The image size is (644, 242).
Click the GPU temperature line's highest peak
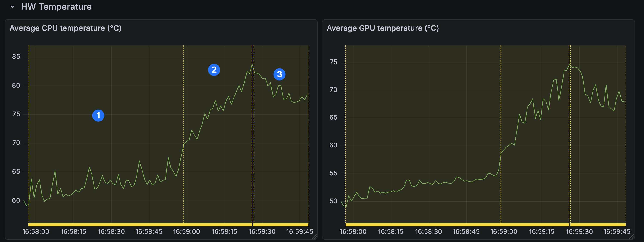point(570,64)
